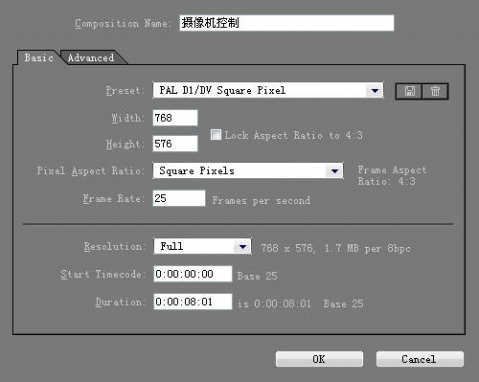Click the Duration field showing 0:00:08:01
Image resolution: width=479 pixels, height=382 pixels.
(193, 302)
